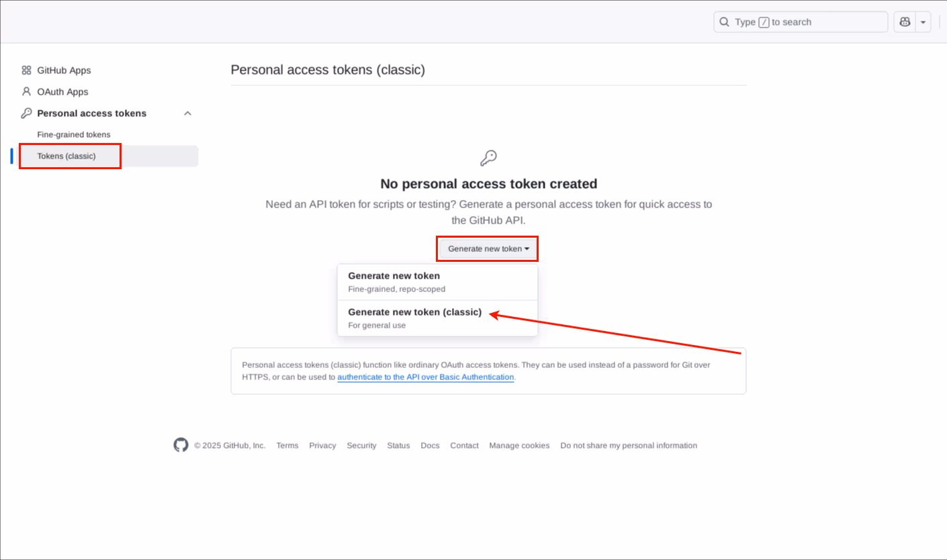947x560 pixels.
Task: Collapse the Personal access tokens section
Action: pos(188,113)
